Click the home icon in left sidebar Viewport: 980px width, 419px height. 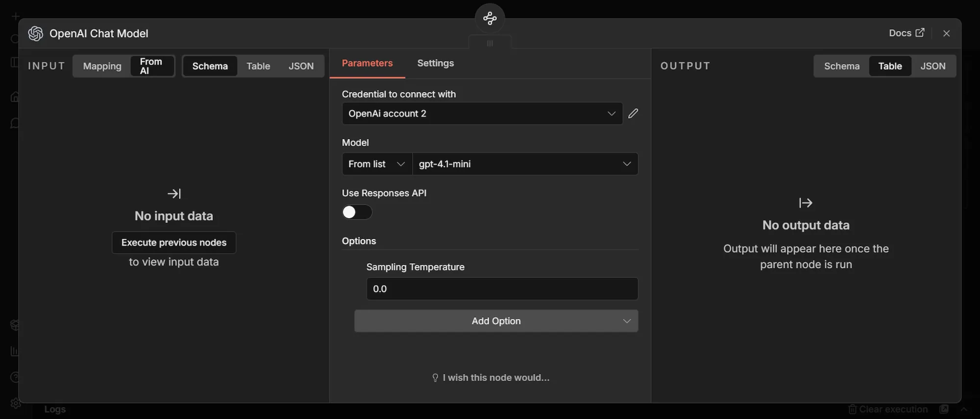click(15, 97)
